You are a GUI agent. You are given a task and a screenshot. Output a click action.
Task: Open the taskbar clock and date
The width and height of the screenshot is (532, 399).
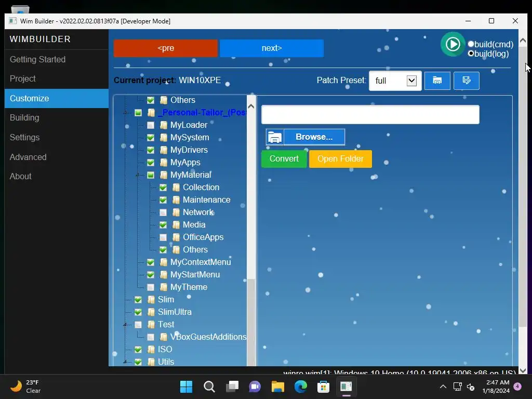tap(496, 387)
